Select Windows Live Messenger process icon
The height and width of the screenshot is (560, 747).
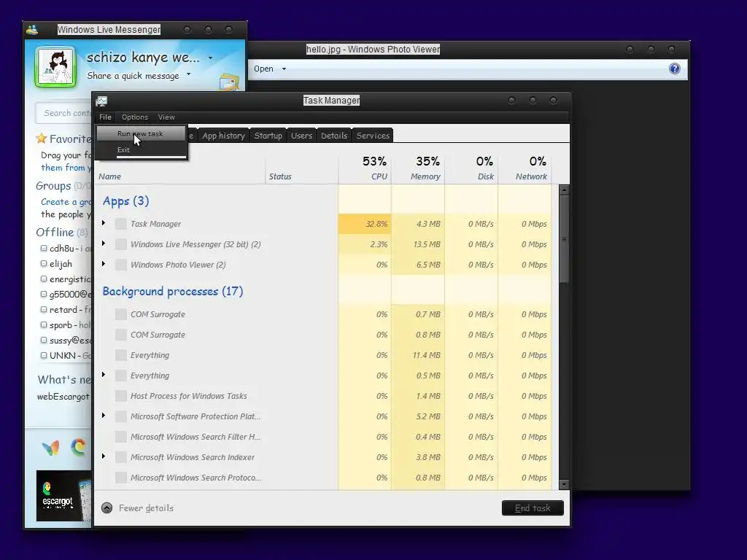[x=121, y=244]
